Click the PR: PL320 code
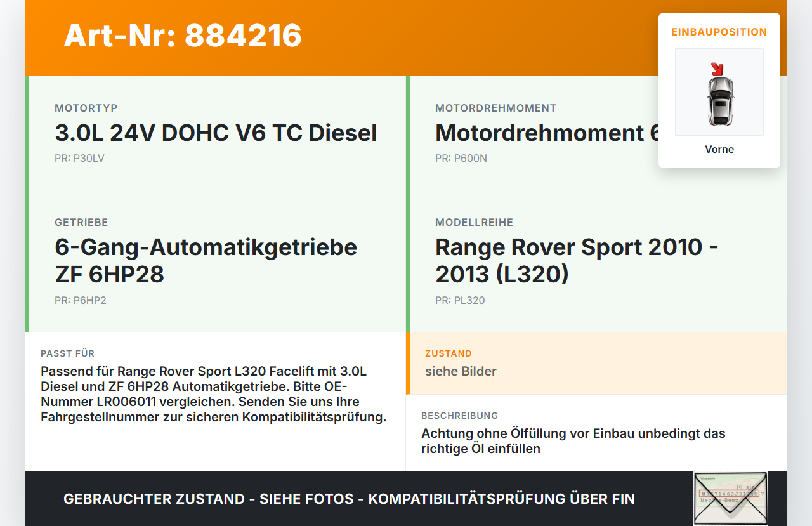 click(460, 301)
